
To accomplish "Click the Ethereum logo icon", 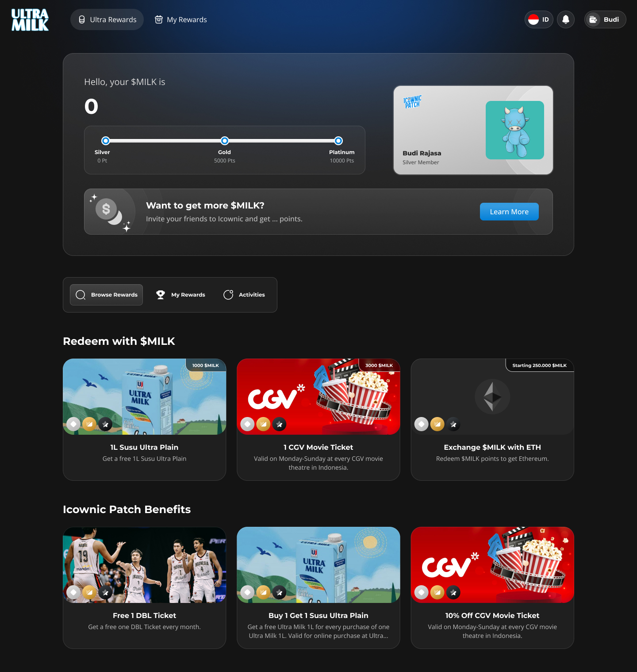I will click(x=492, y=396).
